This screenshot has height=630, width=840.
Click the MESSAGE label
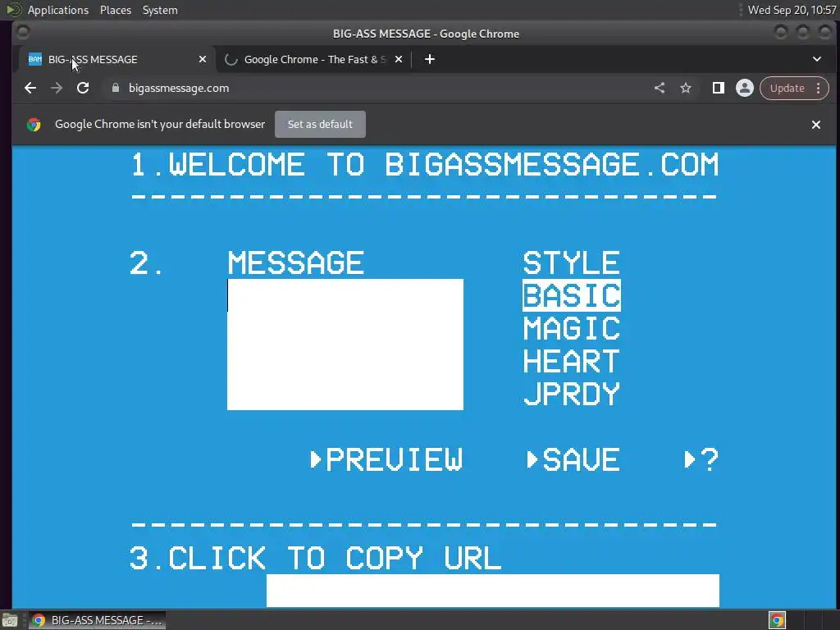(x=295, y=263)
